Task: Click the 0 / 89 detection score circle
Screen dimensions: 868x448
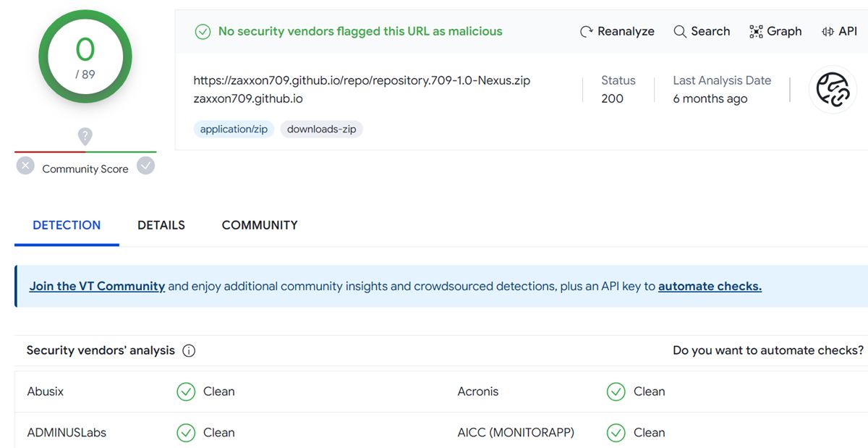Action: [85, 55]
